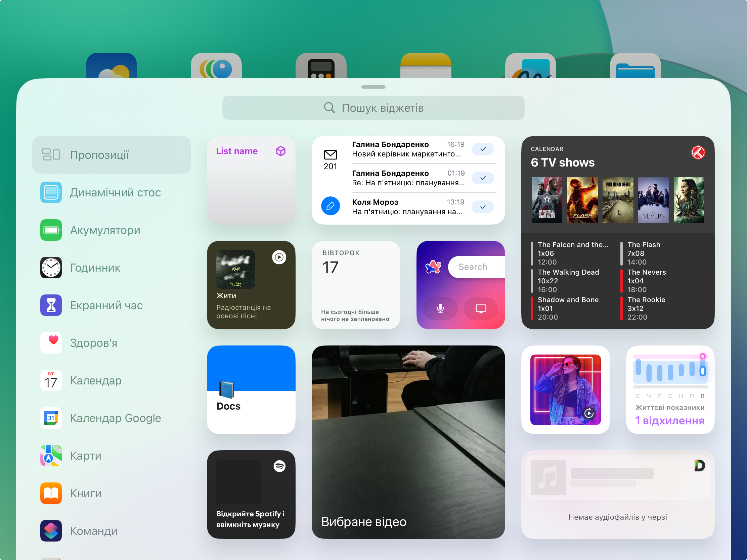Viewport: 747px width, 560px height.
Task: Click the Shortcuts icon next to Команди
Action: coord(51,531)
